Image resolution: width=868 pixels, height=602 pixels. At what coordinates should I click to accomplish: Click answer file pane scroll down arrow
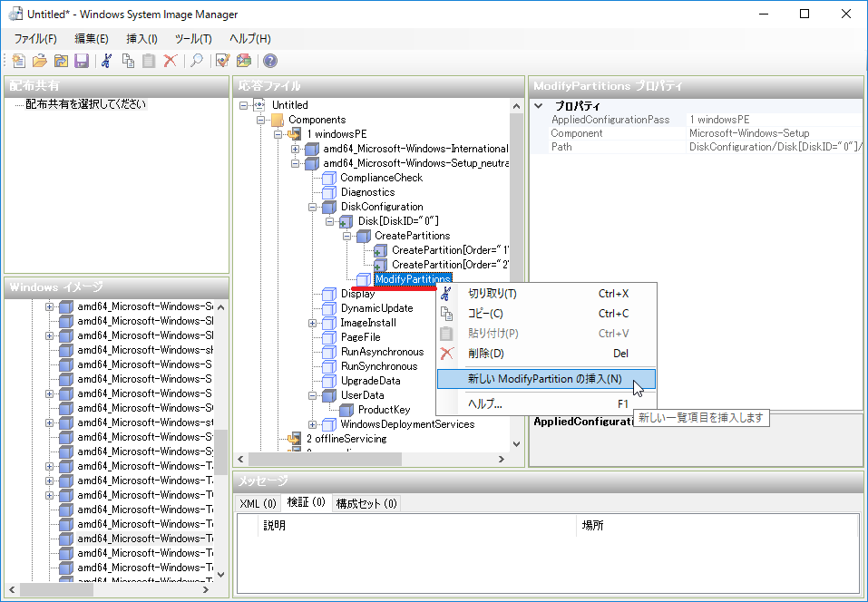point(516,443)
